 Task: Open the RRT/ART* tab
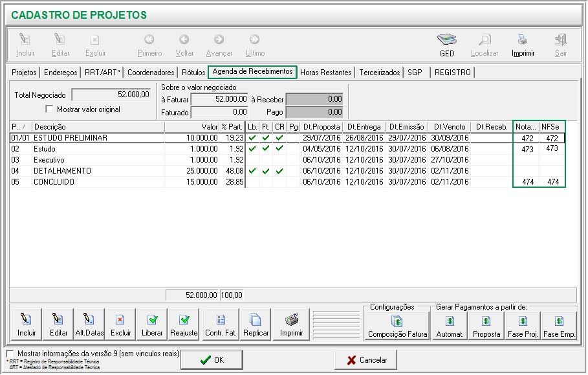click(102, 72)
